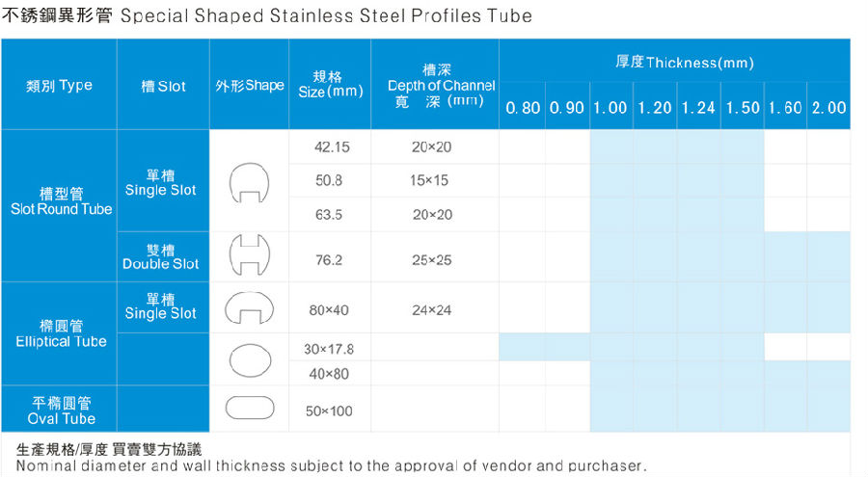Click the double slot tube shape icon
Image resolution: width=868 pixels, height=477 pixels.
point(249,256)
